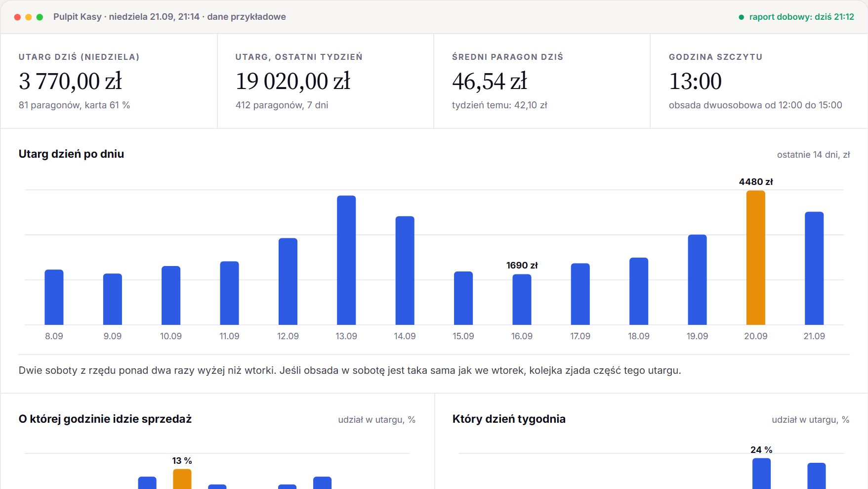Click the 'Utarg dzień po dniu' heading

[71, 154]
